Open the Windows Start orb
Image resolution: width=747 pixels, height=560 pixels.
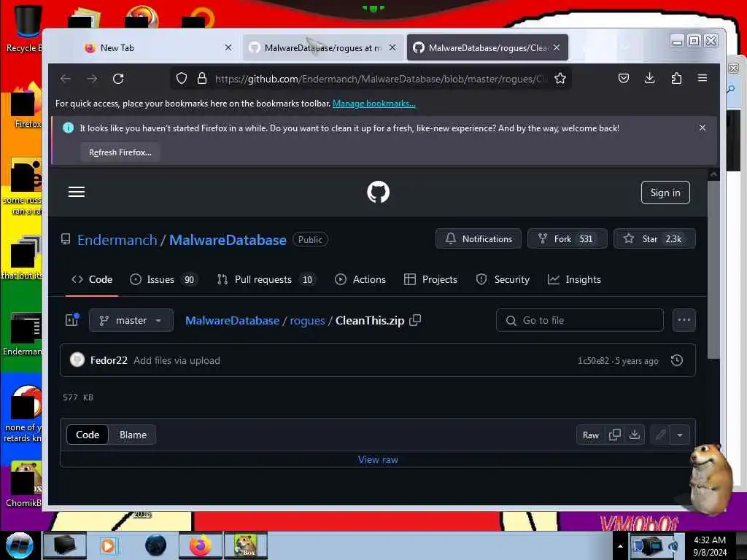pyautogui.click(x=20, y=545)
